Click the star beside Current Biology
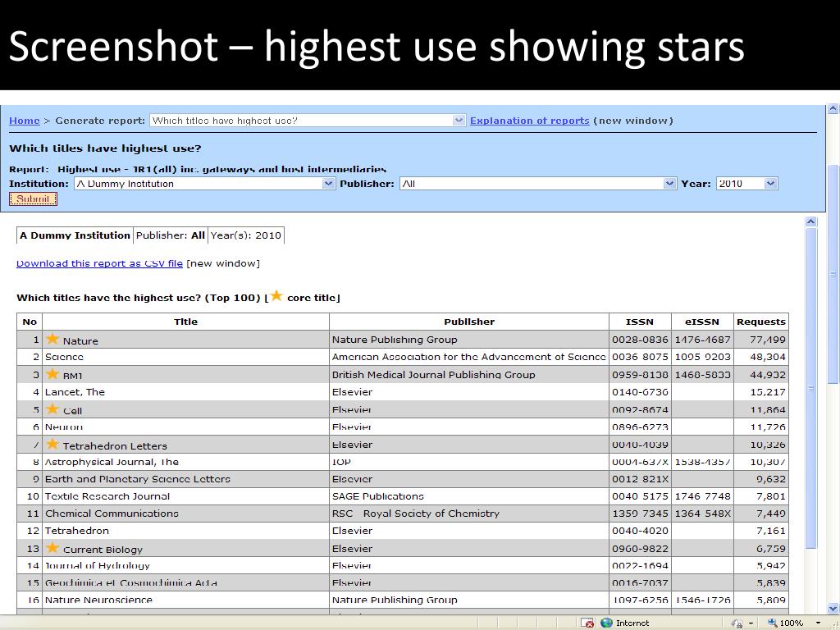The image size is (840, 630). (52, 547)
